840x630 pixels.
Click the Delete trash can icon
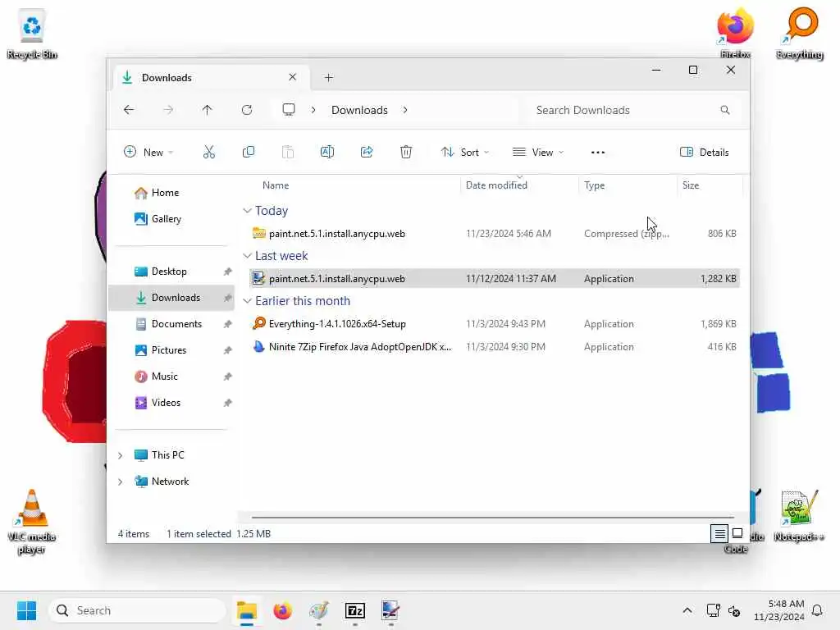point(406,152)
